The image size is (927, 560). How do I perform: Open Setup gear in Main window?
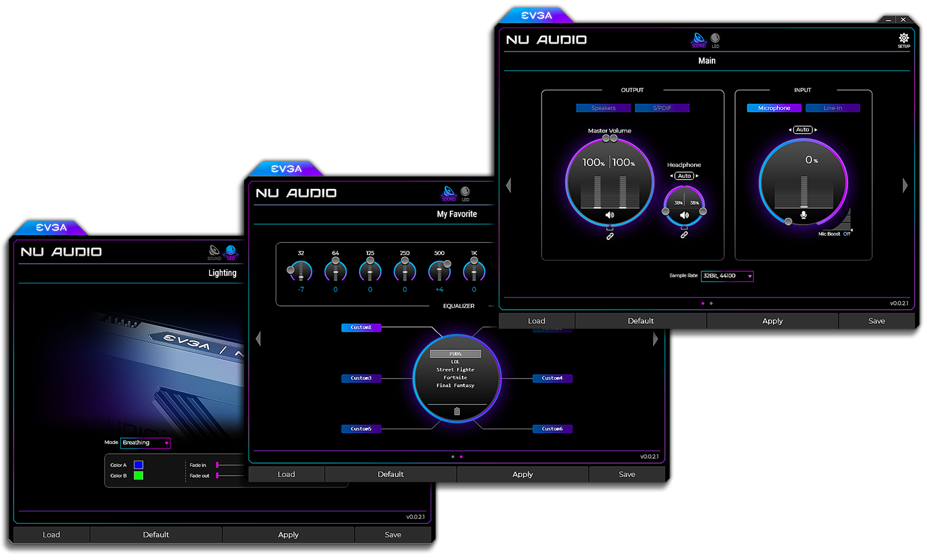[904, 40]
